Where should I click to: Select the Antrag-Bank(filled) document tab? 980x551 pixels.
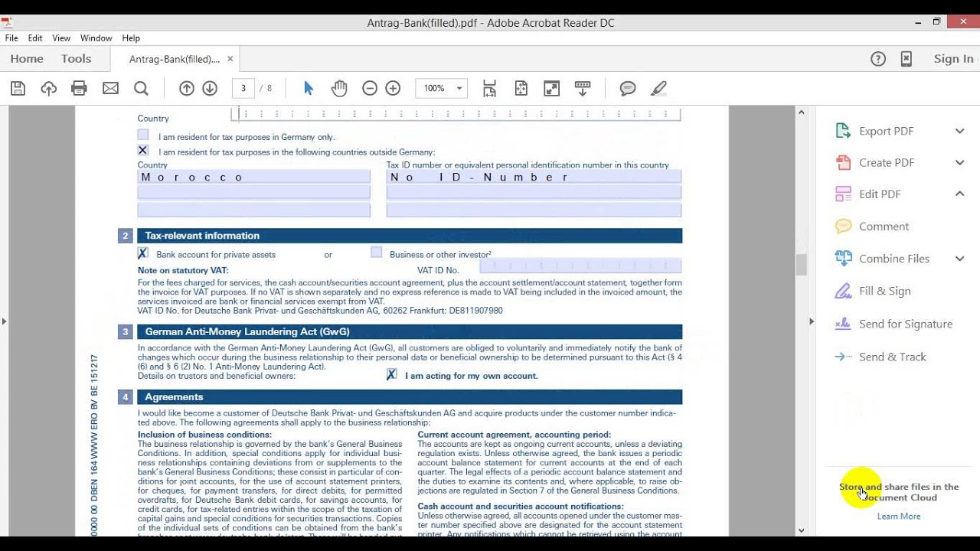pos(174,59)
